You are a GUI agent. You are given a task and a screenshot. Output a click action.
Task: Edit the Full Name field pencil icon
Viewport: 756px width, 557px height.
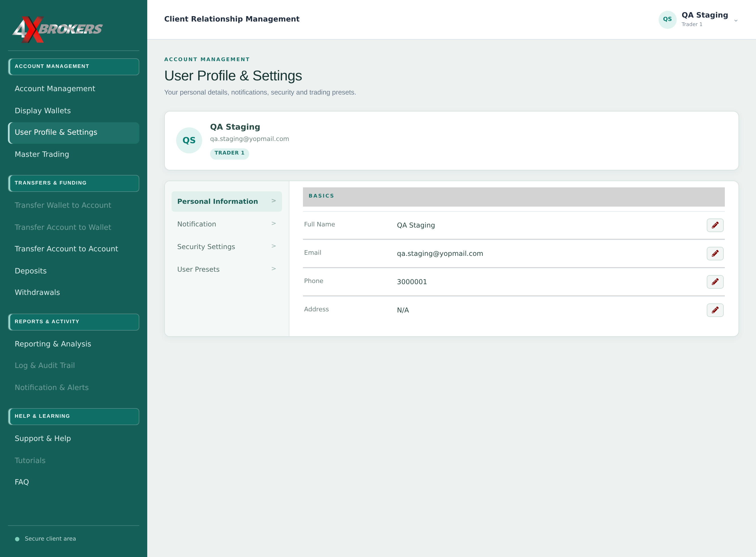tap(715, 225)
